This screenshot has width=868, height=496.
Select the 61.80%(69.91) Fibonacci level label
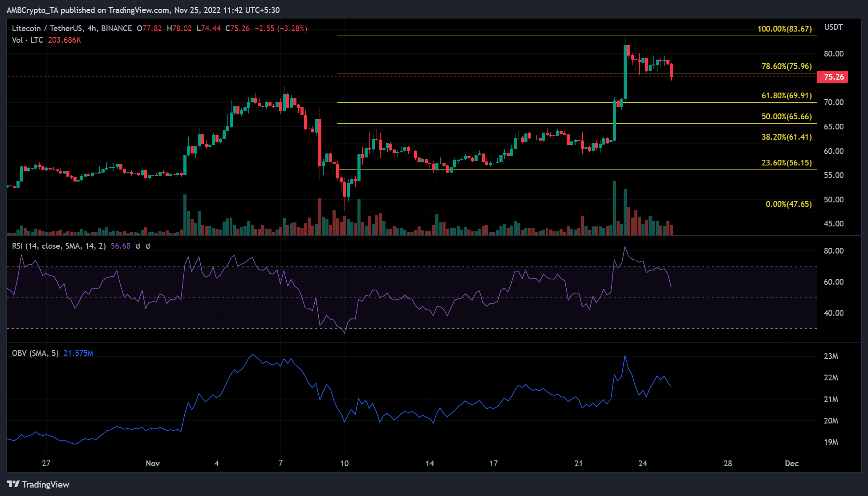787,96
